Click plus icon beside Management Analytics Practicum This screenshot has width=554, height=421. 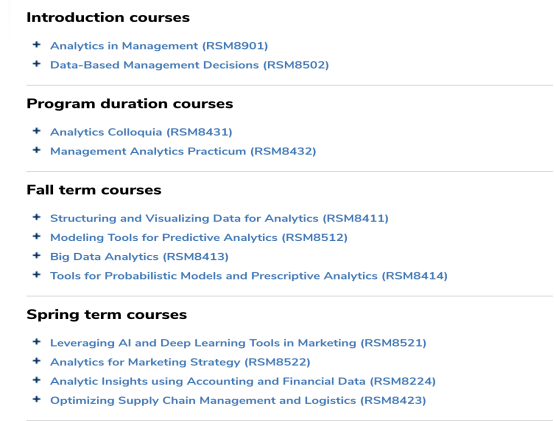(36, 150)
